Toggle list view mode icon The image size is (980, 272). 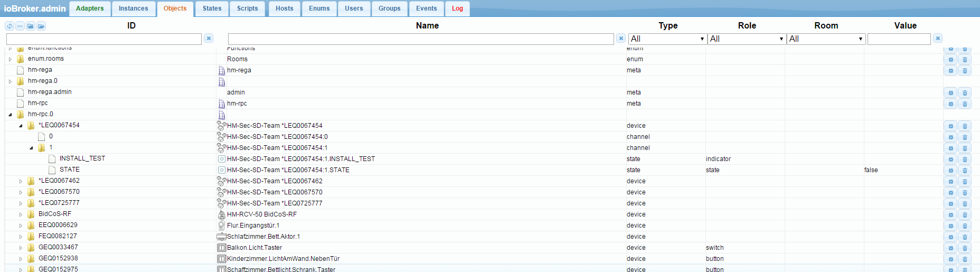point(20,26)
